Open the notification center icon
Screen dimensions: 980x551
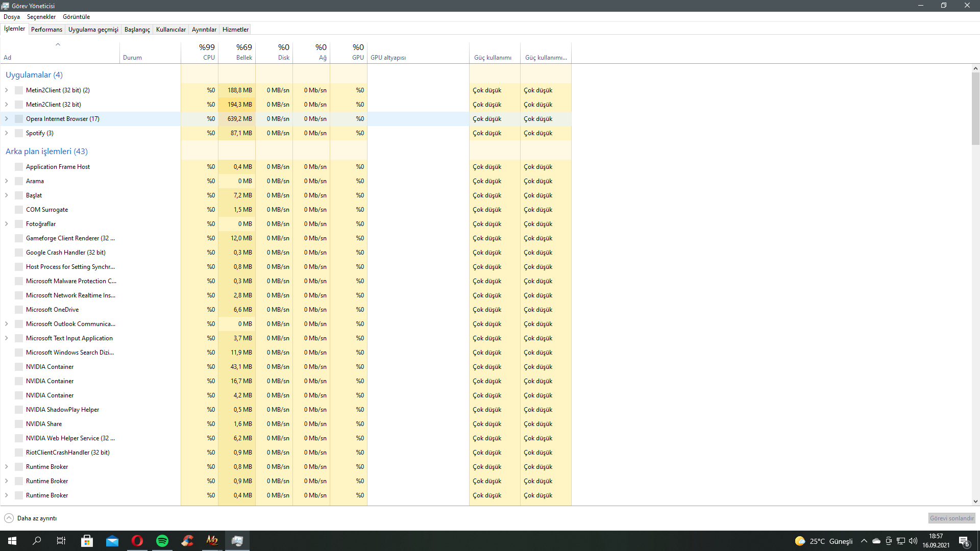[964, 541]
